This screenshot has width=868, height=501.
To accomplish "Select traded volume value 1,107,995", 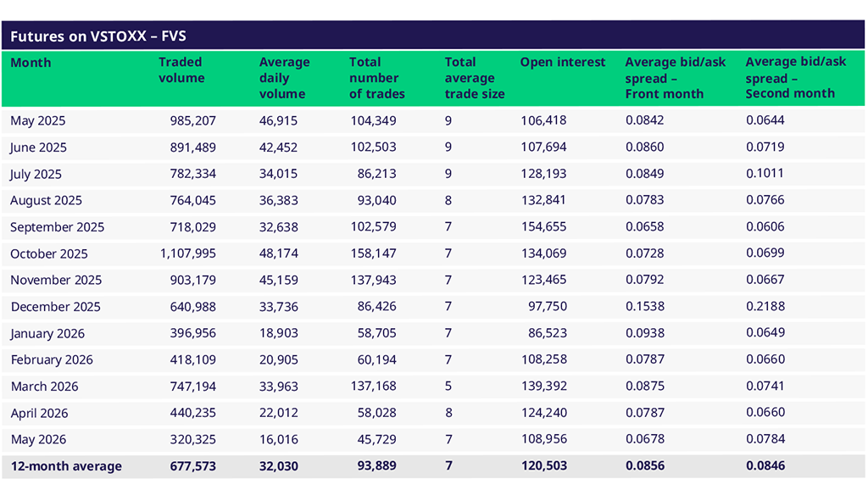I will click(188, 253).
